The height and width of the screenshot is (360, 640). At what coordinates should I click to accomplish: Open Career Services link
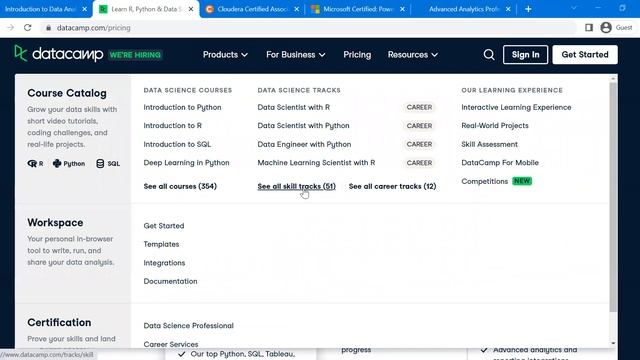(171, 344)
